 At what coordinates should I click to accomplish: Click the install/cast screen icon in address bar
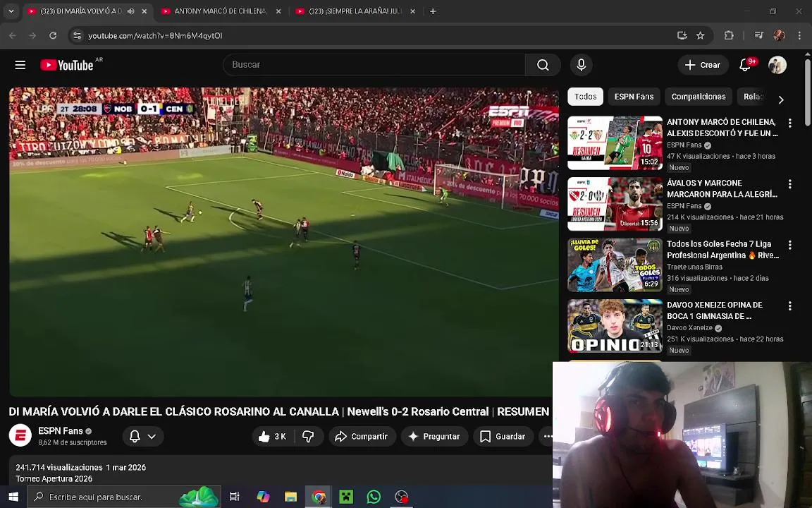pos(682,35)
